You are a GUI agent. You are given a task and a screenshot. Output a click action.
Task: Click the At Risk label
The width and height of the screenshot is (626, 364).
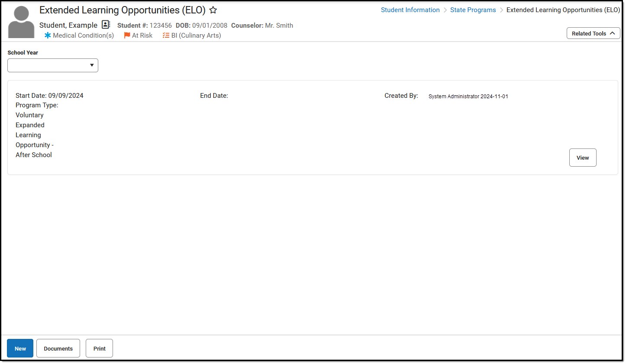[x=142, y=35]
